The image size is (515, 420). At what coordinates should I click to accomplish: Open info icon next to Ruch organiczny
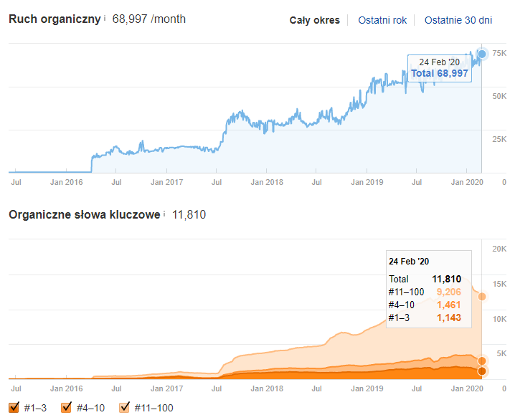click(x=105, y=19)
